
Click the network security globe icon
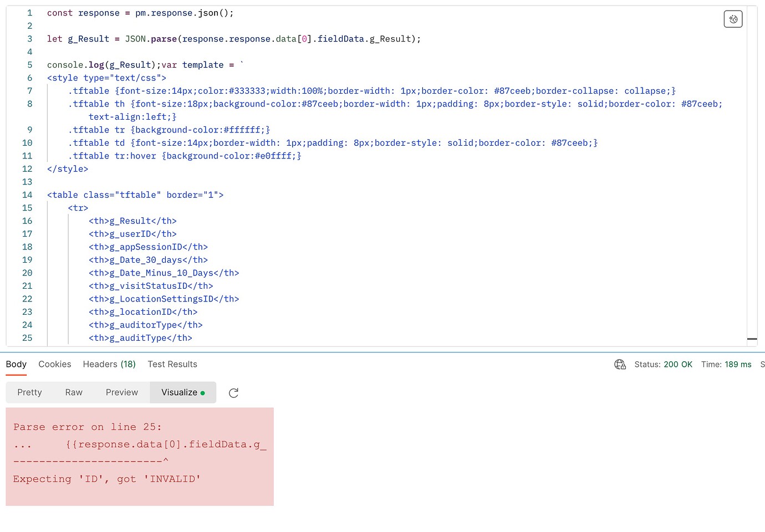click(620, 364)
